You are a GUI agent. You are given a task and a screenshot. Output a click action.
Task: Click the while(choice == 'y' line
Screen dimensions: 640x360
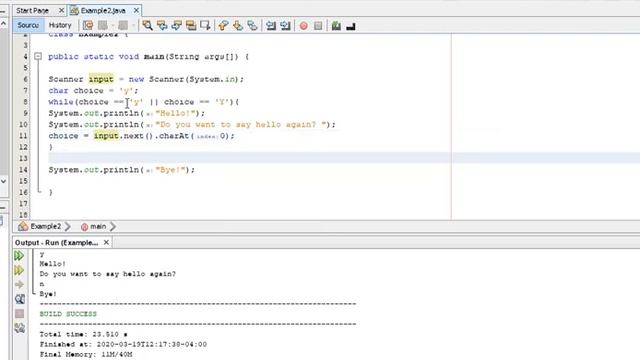tap(144, 102)
